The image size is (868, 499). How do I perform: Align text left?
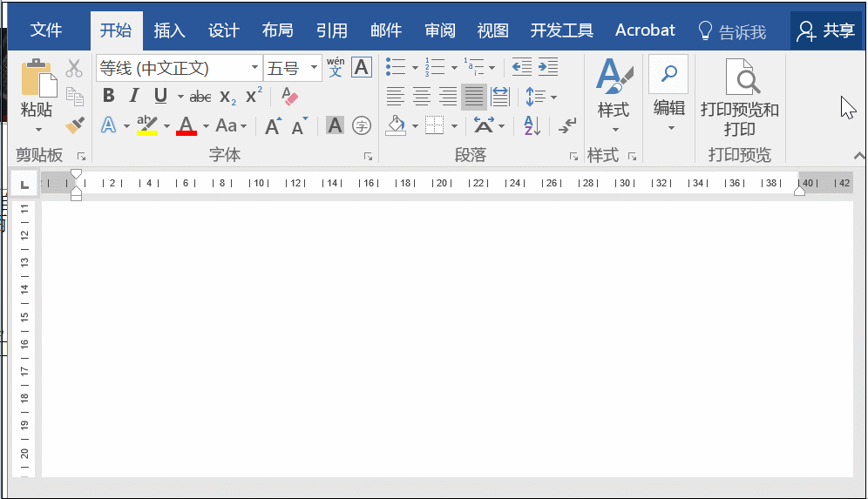[x=396, y=97]
